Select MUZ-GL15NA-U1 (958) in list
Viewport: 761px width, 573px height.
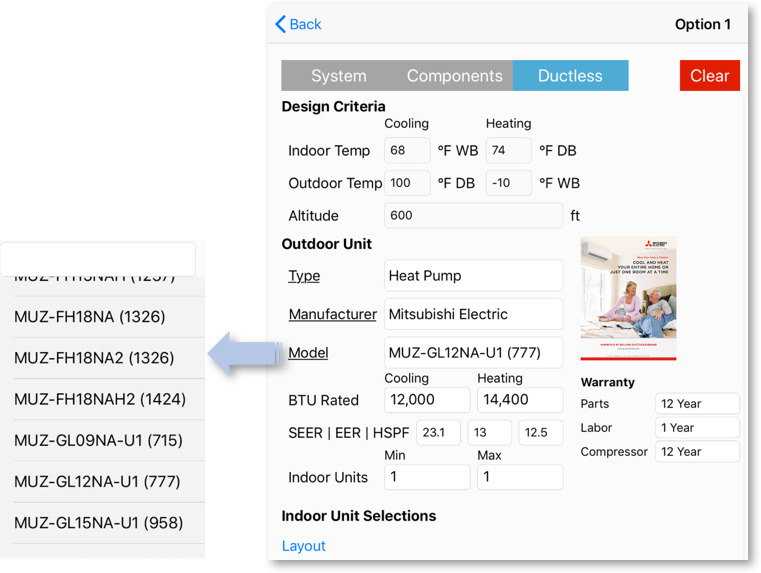click(102, 523)
